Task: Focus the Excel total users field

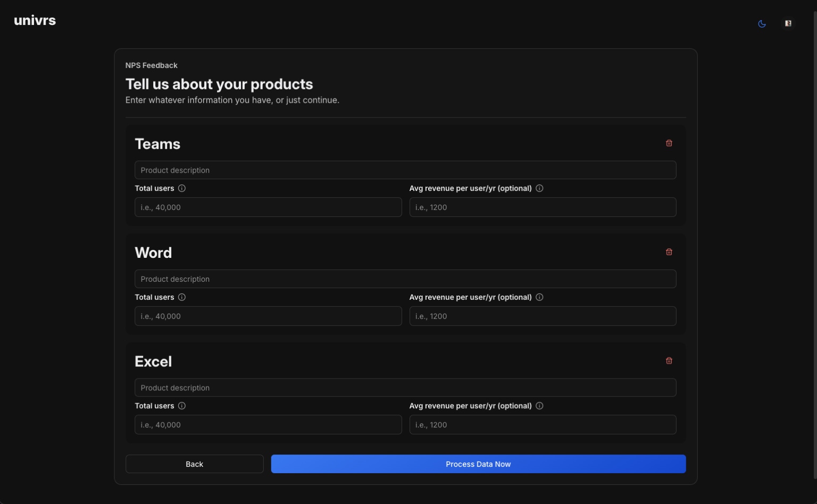Action: tap(268, 425)
